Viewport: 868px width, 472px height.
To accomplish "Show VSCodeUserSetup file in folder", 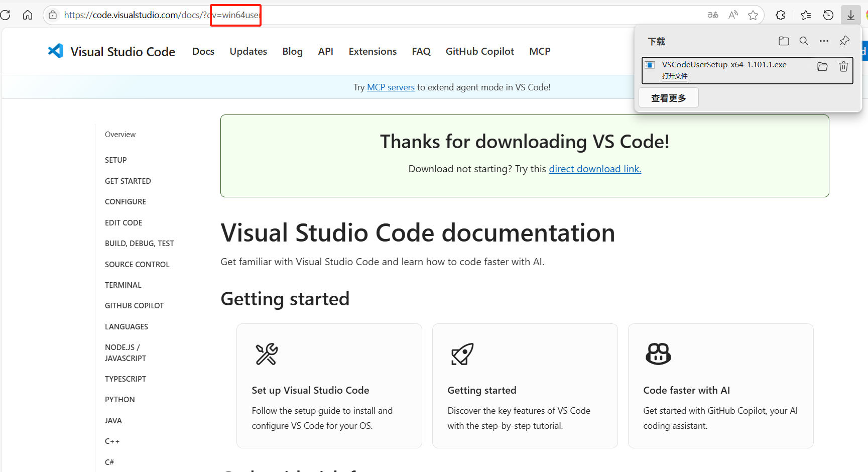I will click(822, 66).
